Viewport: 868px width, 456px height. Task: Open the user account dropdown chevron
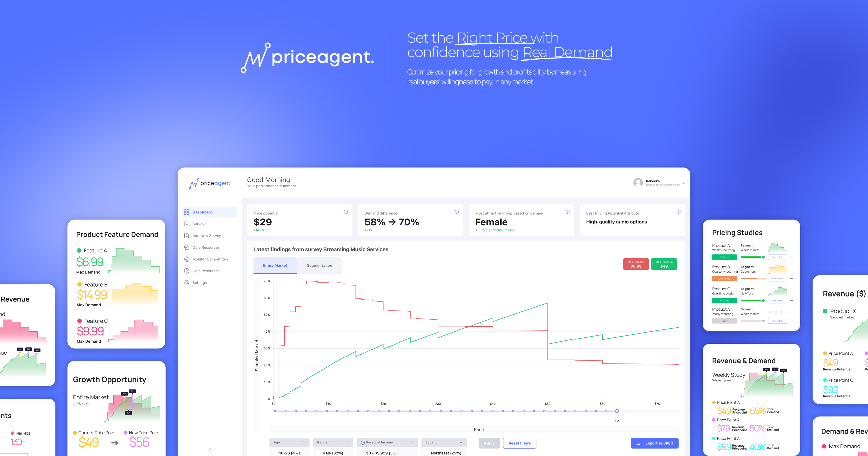(x=684, y=183)
